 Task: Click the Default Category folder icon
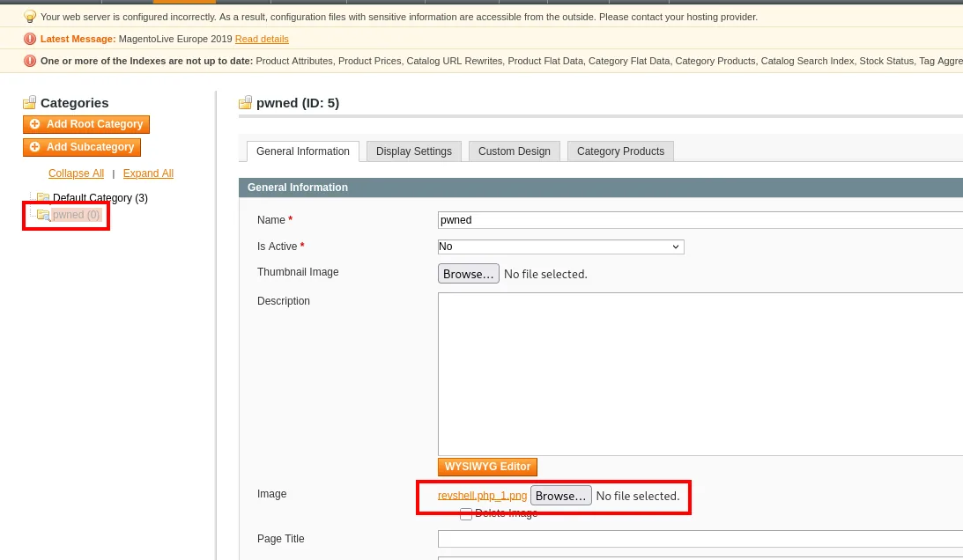[x=43, y=198]
